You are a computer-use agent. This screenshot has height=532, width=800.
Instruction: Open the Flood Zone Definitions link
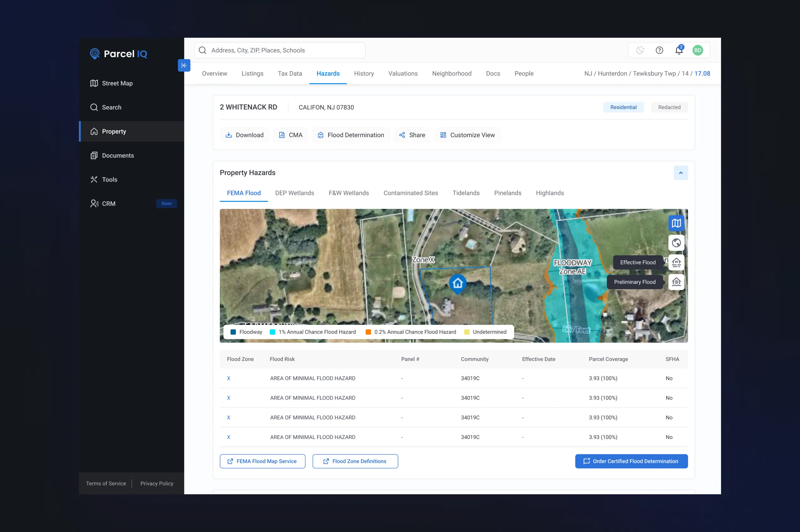[355, 461]
